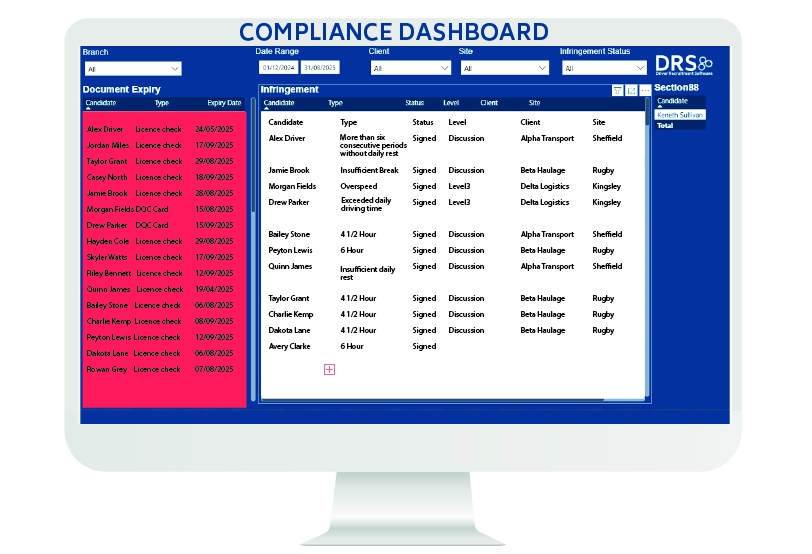Screen dimensions: 812x554
Task: Click Insufficient daily rest cell
Action: tap(367, 273)
